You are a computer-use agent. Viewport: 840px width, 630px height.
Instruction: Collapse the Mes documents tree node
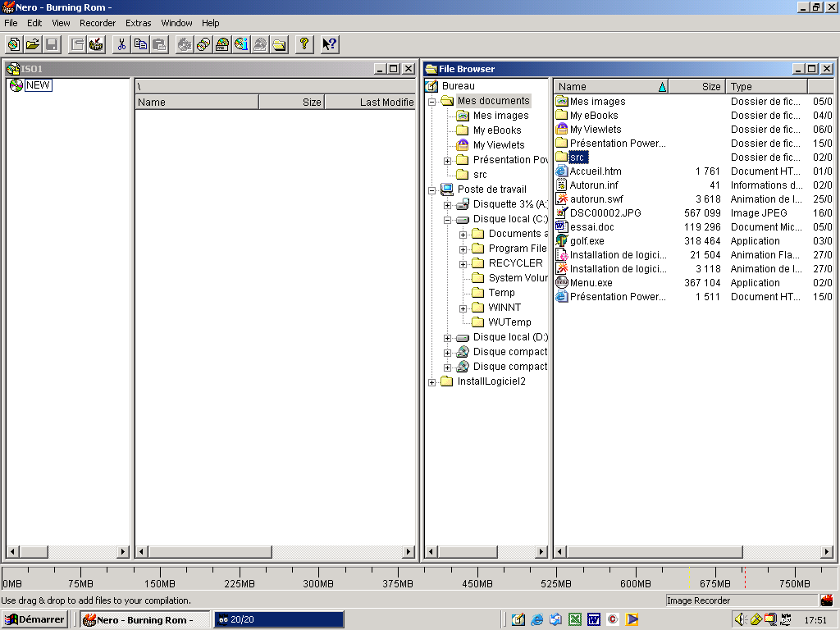pos(431,101)
